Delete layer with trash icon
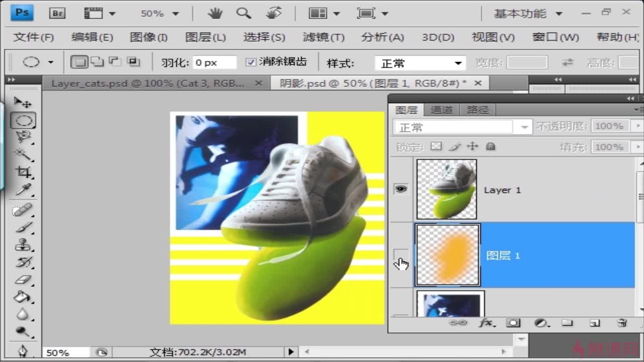 (x=622, y=323)
